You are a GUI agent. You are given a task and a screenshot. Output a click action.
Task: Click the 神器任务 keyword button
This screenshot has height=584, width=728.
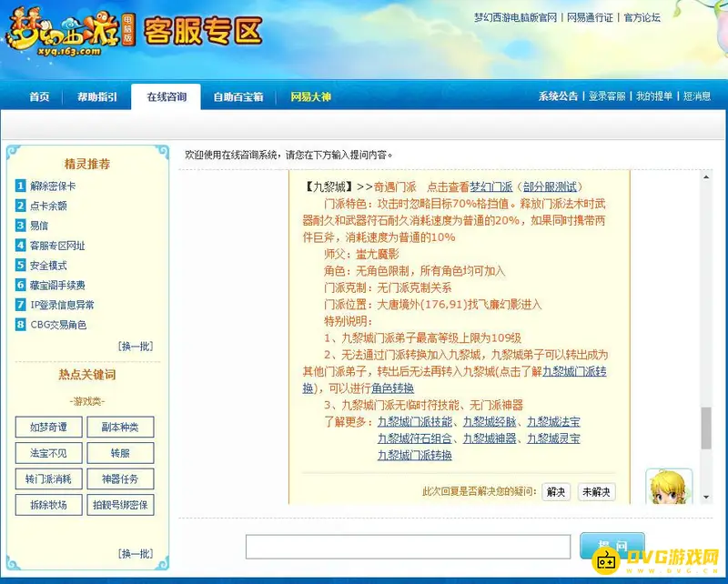(x=120, y=478)
